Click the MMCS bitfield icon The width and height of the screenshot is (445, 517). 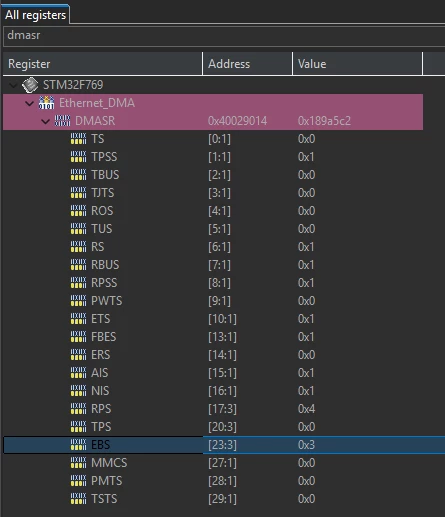pyautogui.click(x=78, y=463)
